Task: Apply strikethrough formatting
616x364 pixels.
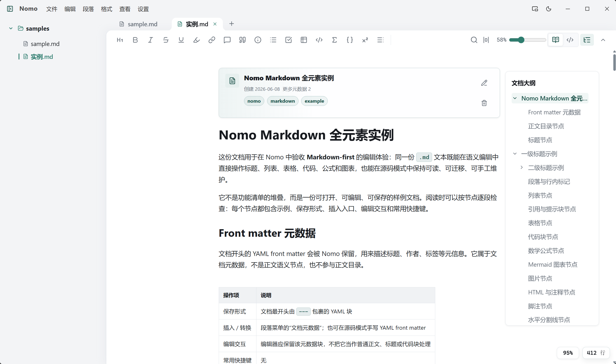Action: (x=166, y=40)
